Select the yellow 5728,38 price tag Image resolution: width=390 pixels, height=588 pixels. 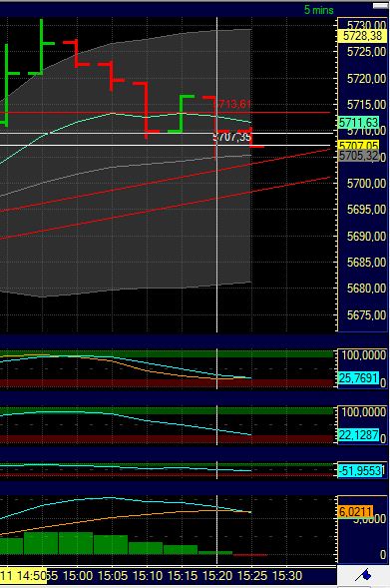[x=362, y=36]
